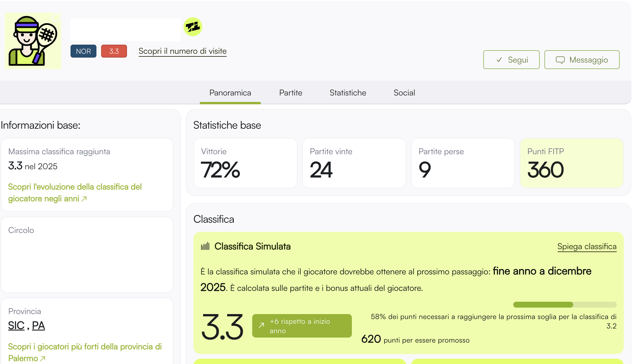Click the green TL badge icon
The width and height of the screenshot is (637, 364).
click(x=193, y=27)
